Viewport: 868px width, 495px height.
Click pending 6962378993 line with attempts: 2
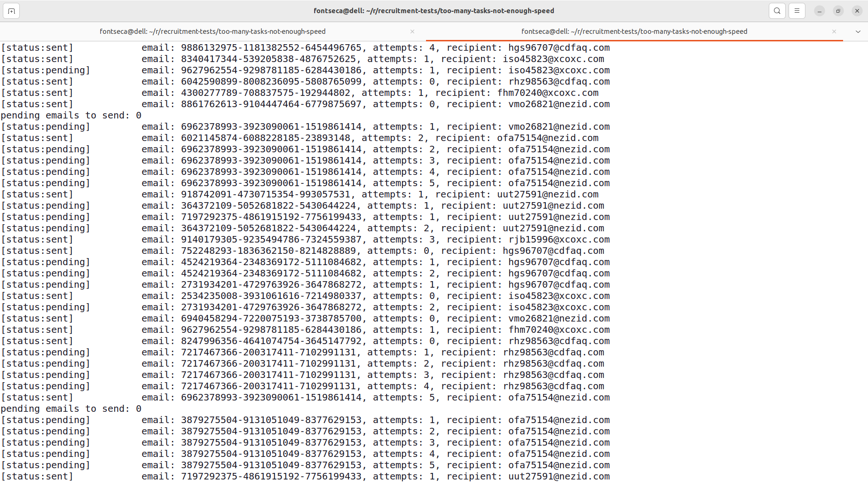click(305, 149)
